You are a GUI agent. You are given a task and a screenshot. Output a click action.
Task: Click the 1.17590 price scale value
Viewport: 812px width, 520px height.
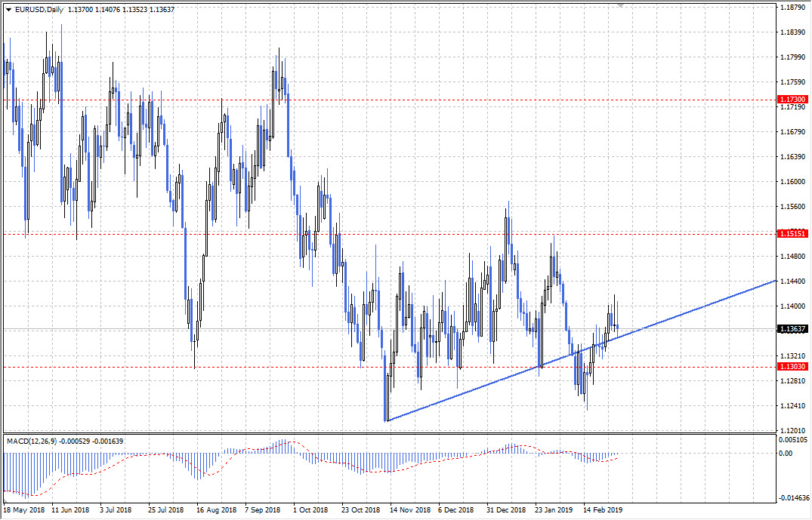tap(793, 82)
